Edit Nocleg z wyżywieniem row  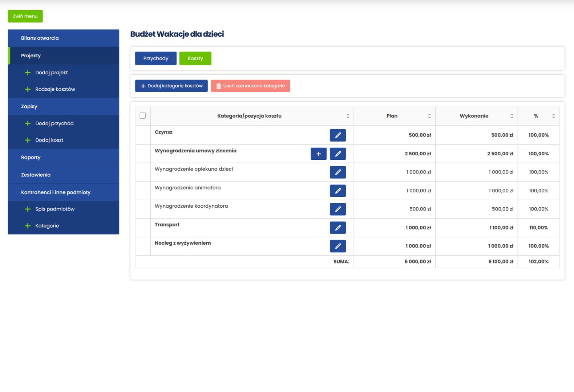coord(337,246)
